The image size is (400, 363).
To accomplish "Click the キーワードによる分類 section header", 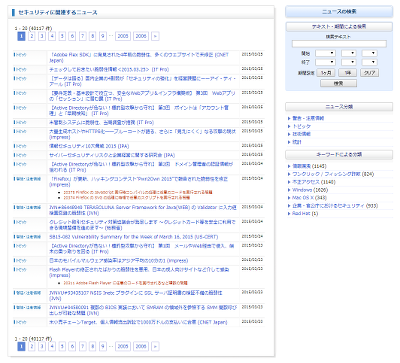I will [x=339, y=155].
